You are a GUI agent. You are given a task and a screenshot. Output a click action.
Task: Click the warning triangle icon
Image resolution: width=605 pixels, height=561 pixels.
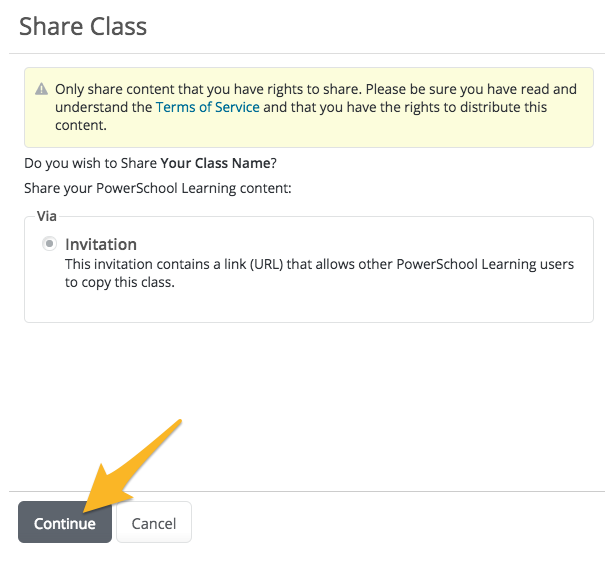click(x=41, y=89)
